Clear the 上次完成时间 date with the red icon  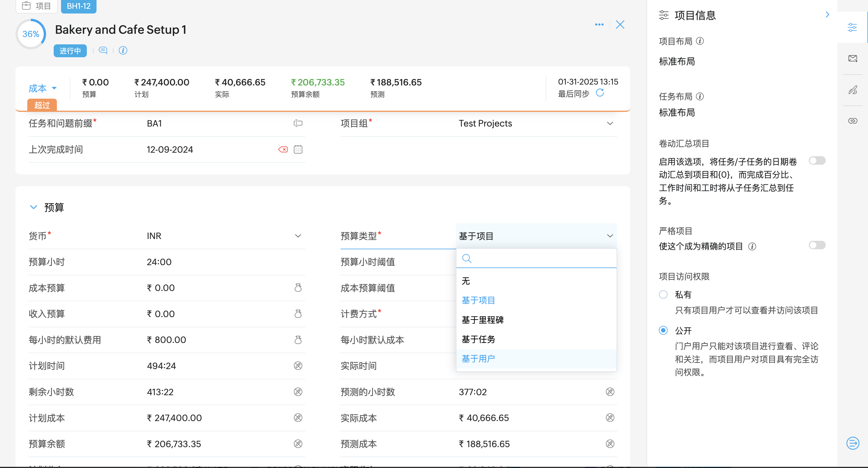point(283,149)
